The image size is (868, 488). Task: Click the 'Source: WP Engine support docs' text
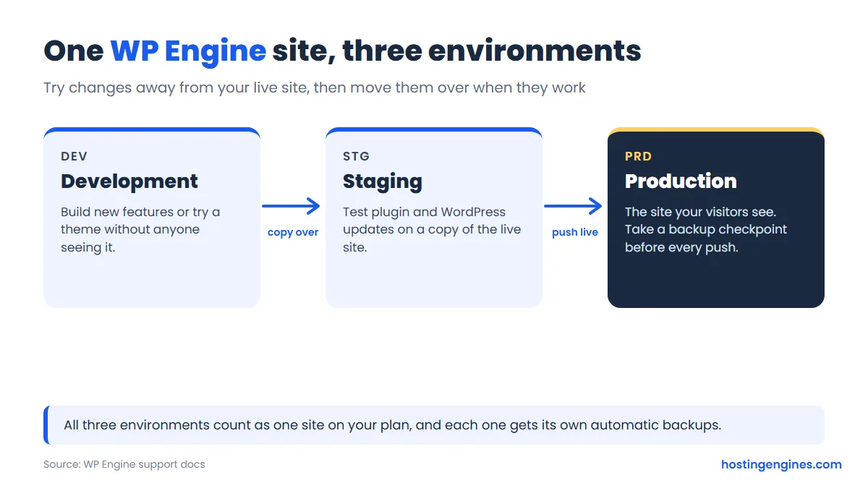point(124,464)
